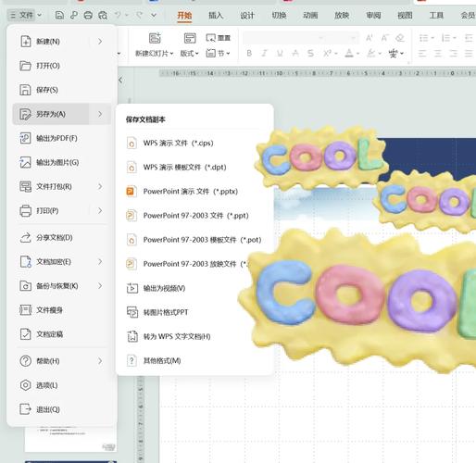Toggle Italic text formatting
The height and width of the screenshot is (463, 476).
[x=264, y=54]
